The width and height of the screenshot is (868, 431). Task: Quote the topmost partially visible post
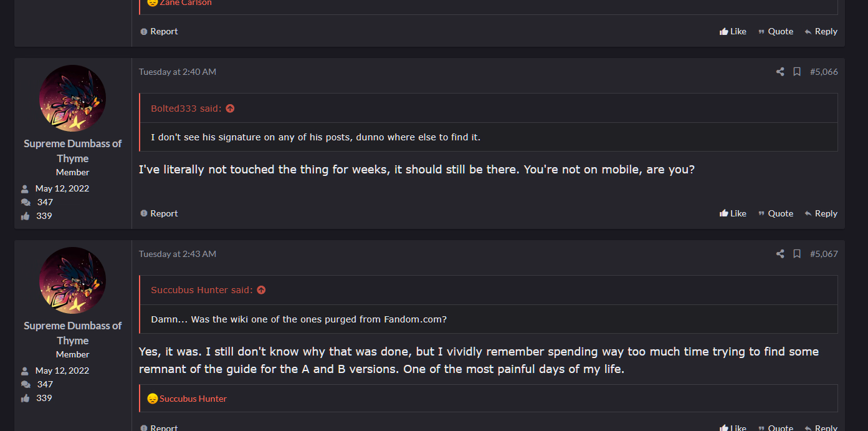click(776, 31)
